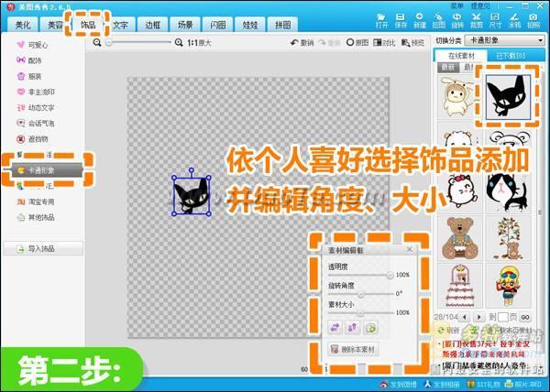Switch to the 已下载 tab

(511, 56)
